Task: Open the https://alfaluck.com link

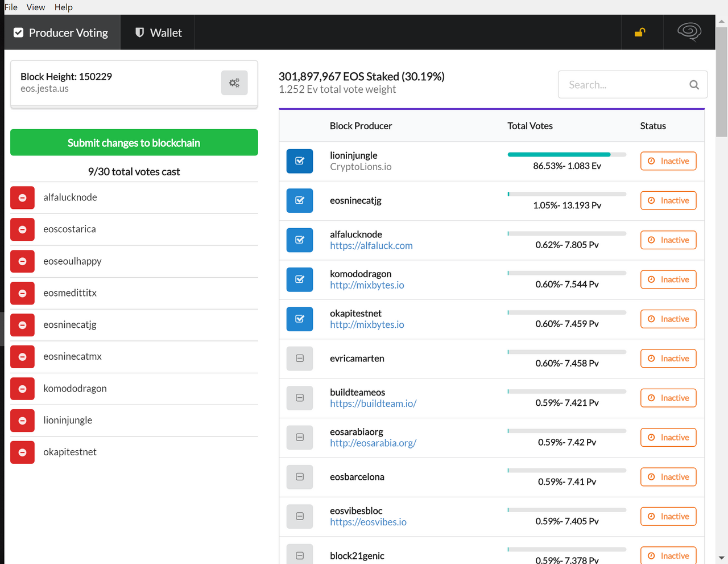Action: point(371,246)
